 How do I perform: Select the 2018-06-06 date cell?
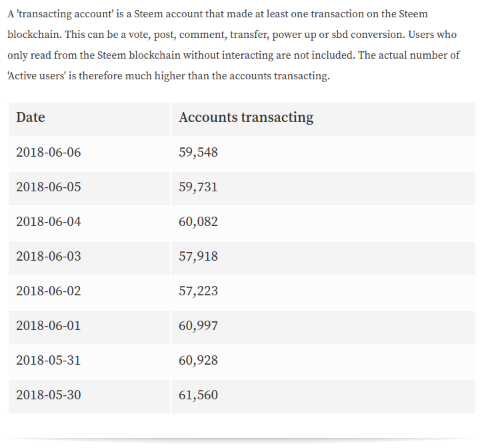(89, 154)
